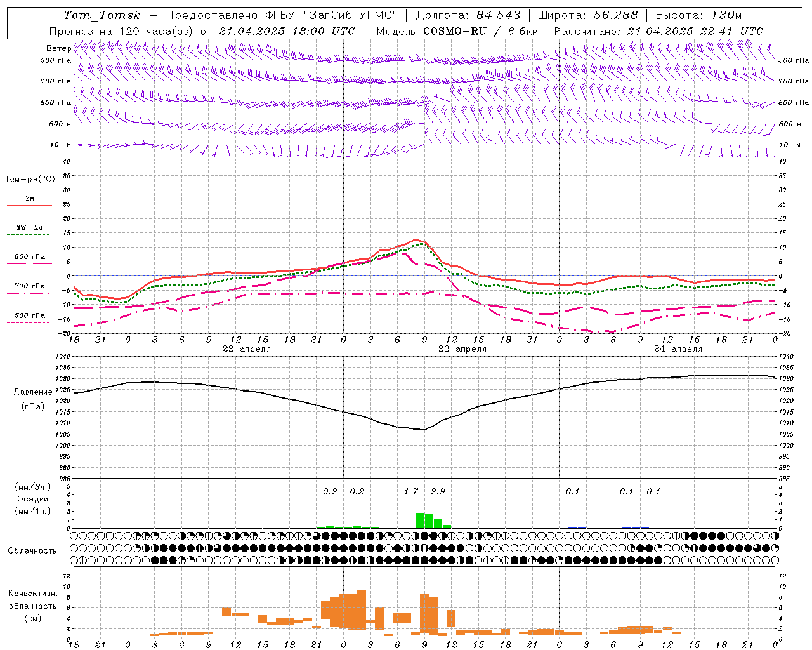Click the '22 апреля' date label
This screenshot has width=812, height=650.
tap(247, 349)
